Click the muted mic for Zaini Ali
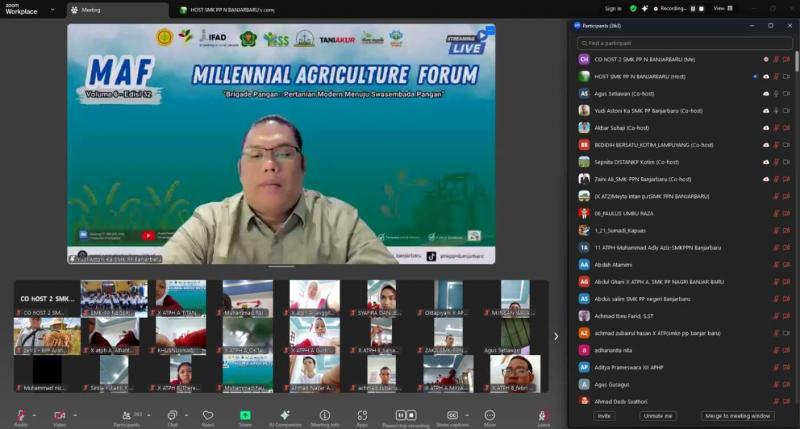 tap(776, 180)
